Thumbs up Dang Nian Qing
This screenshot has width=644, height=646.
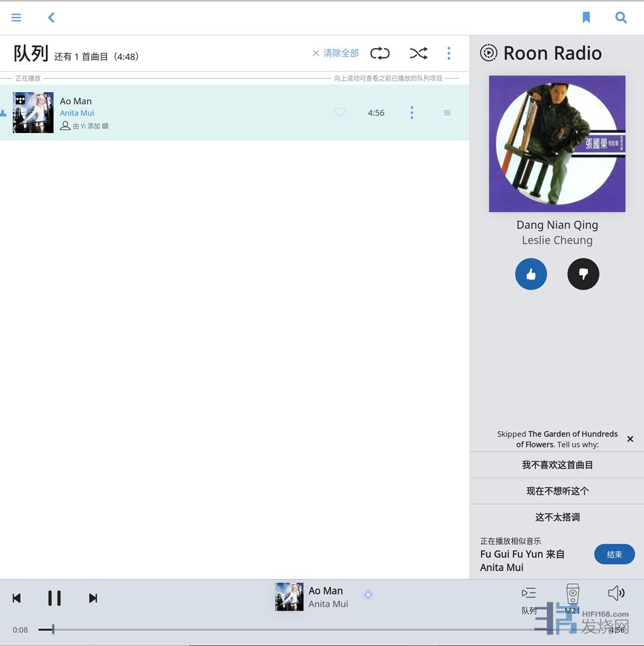pos(531,274)
